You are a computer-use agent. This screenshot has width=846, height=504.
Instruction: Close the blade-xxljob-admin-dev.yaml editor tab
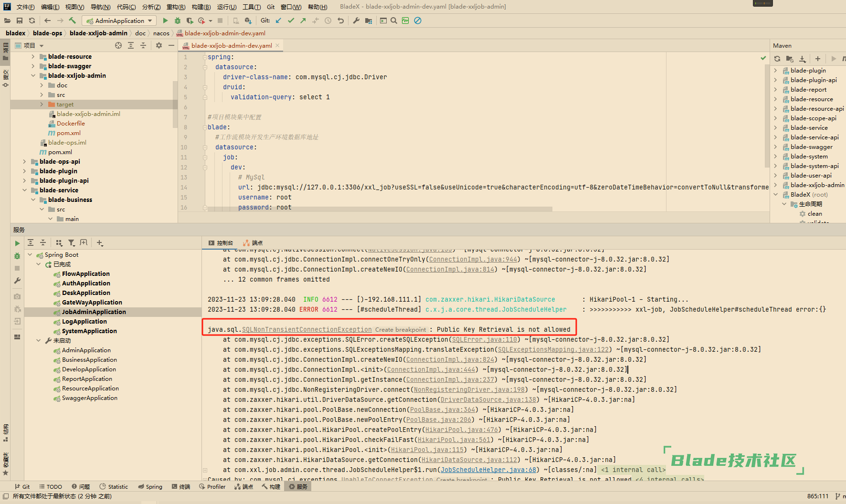(277, 45)
